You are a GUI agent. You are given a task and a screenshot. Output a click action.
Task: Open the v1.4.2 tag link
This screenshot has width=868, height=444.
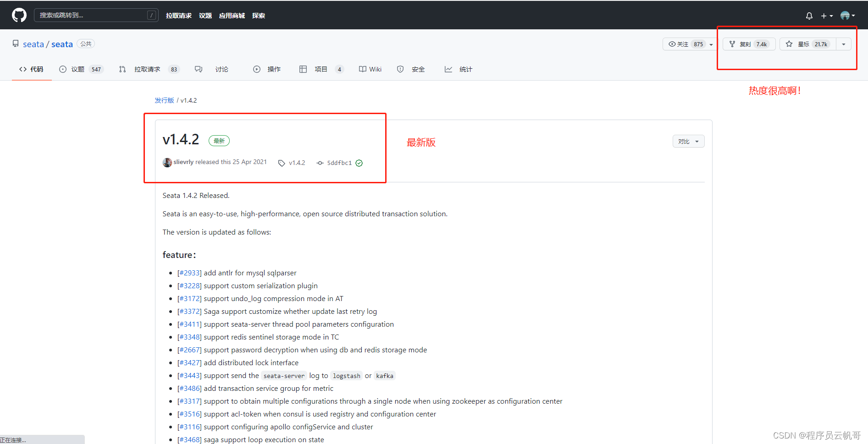click(297, 163)
